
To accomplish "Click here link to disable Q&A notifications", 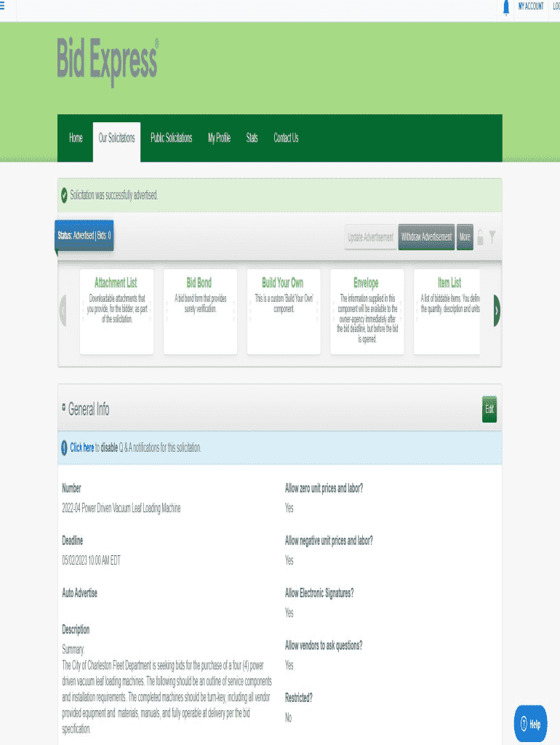I will [81, 447].
